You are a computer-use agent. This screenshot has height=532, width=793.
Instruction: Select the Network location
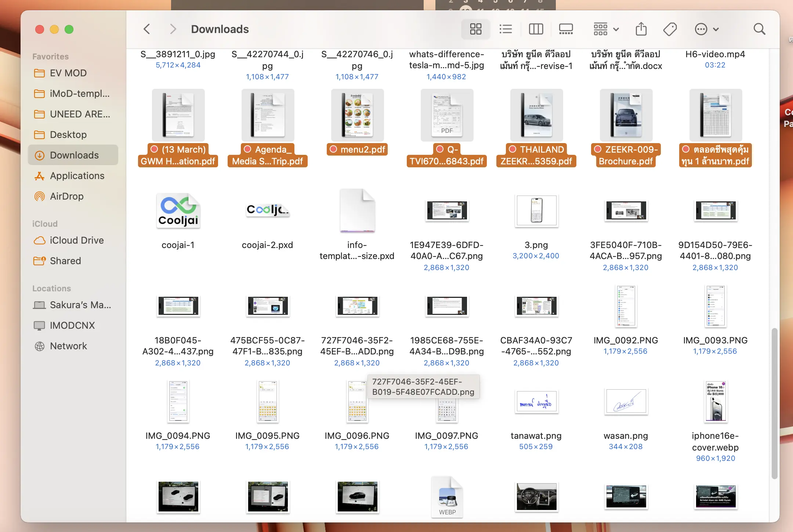68,346
